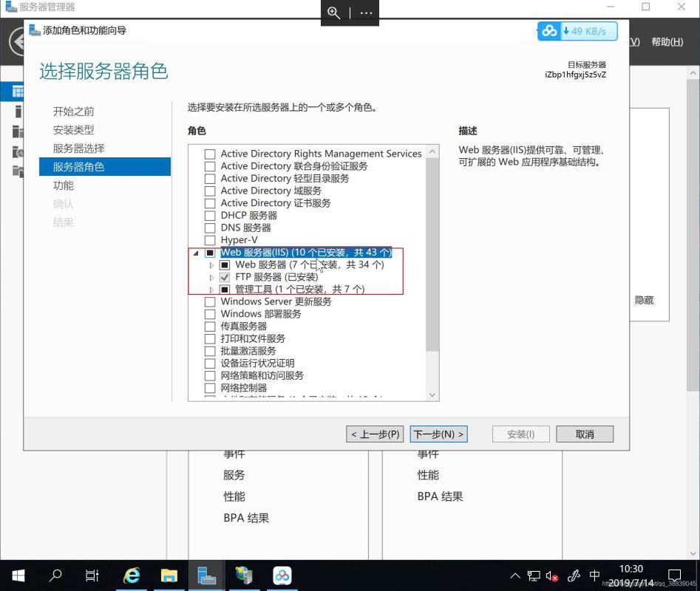This screenshot has width=700, height=591.
Task: Check 设备运行状况证明 role
Action: pyautogui.click(x=210, y=363)
